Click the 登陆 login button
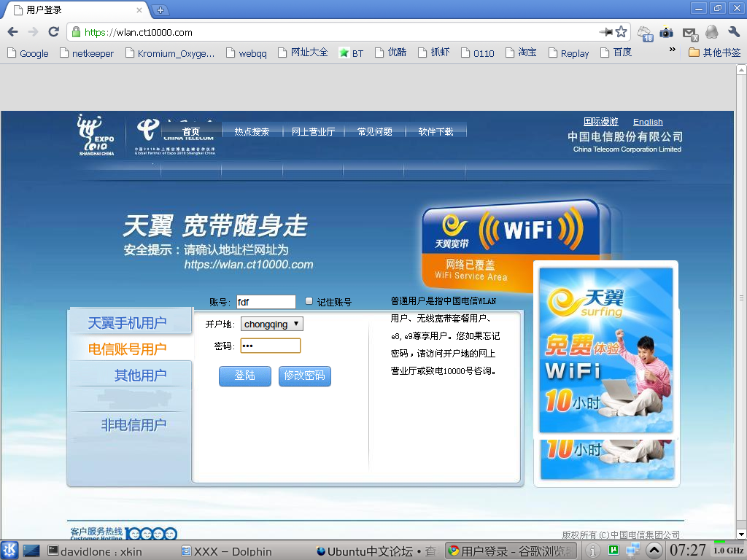This screenshot has width=747, height=560. pyautogui.click(x=245, y=376)
